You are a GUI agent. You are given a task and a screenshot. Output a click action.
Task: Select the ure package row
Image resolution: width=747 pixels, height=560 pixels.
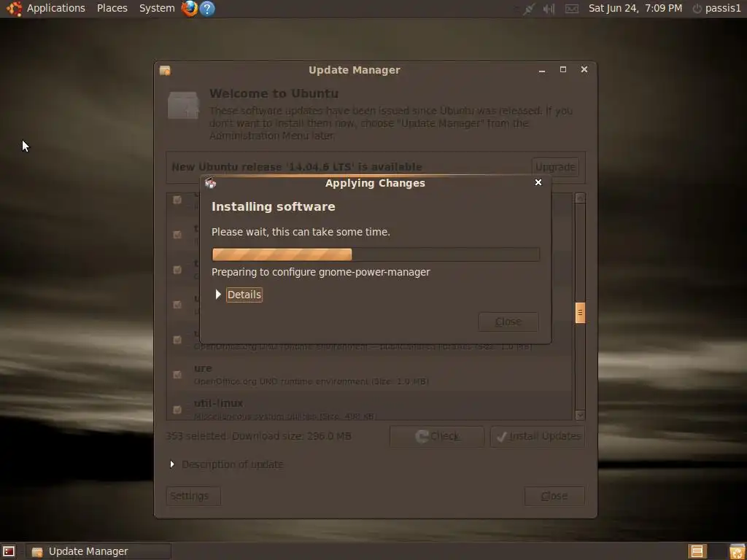[x=370, y=374]
